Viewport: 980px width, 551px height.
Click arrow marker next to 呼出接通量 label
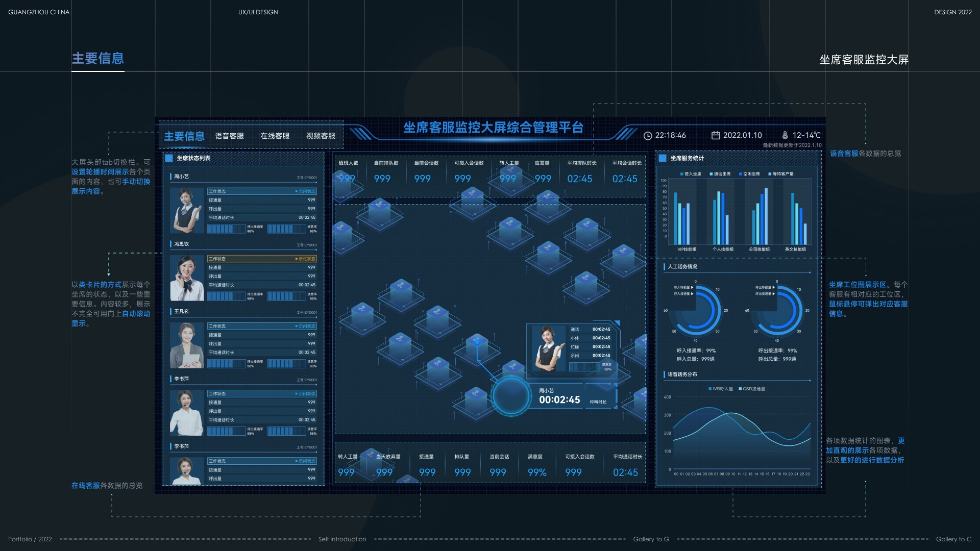click(774, 294)
